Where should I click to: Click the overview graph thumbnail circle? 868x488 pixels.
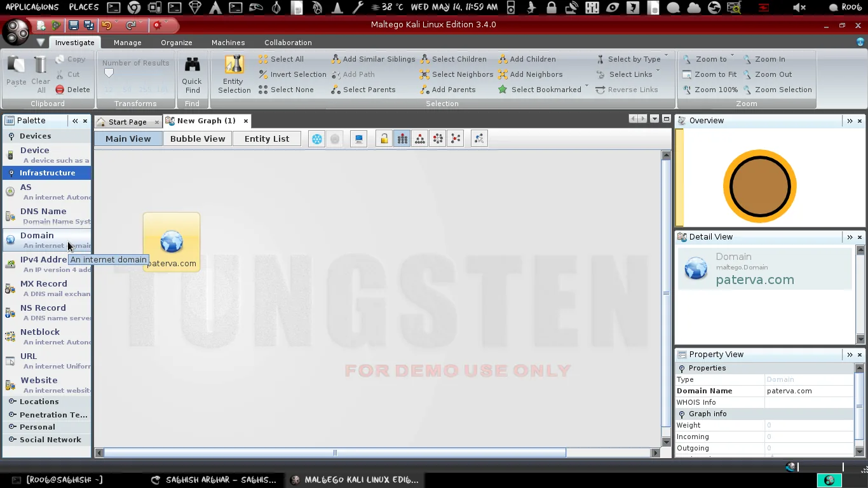(760, 187)
